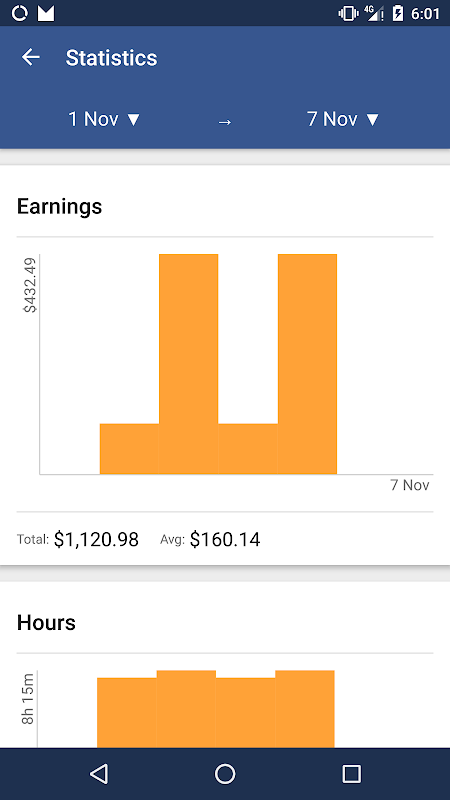Tap the Earnings average $160.14 value
Screen dimensions: 450x800
pos(225,539)
